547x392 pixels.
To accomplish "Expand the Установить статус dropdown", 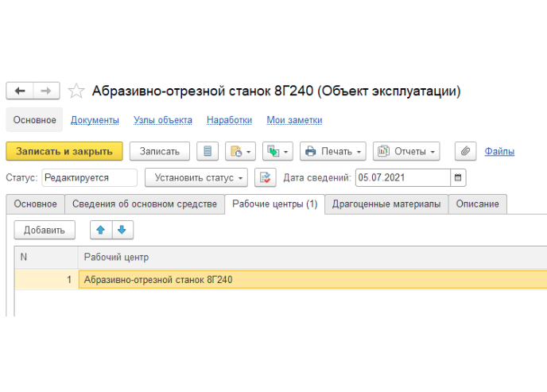I will pos(196,178).
